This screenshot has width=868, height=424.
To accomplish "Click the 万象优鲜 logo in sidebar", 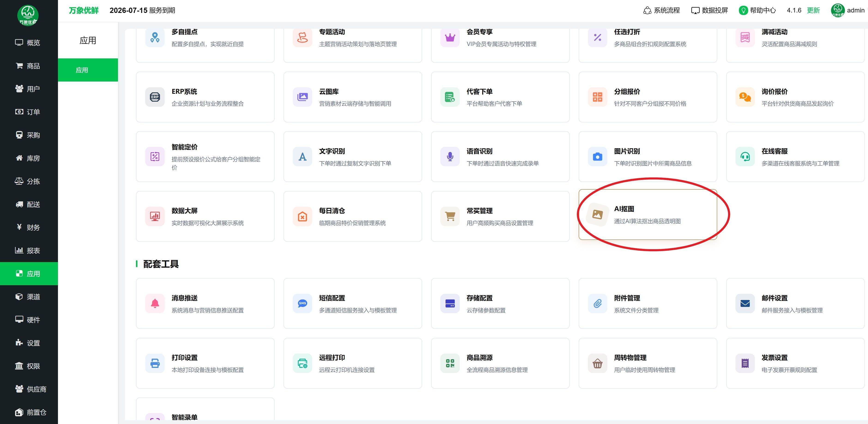I will (x=28, y=15).
